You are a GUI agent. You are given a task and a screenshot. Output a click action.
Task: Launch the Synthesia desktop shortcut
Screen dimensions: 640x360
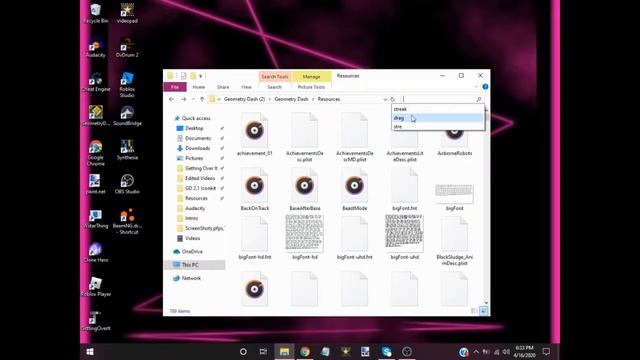pos(127,150)
